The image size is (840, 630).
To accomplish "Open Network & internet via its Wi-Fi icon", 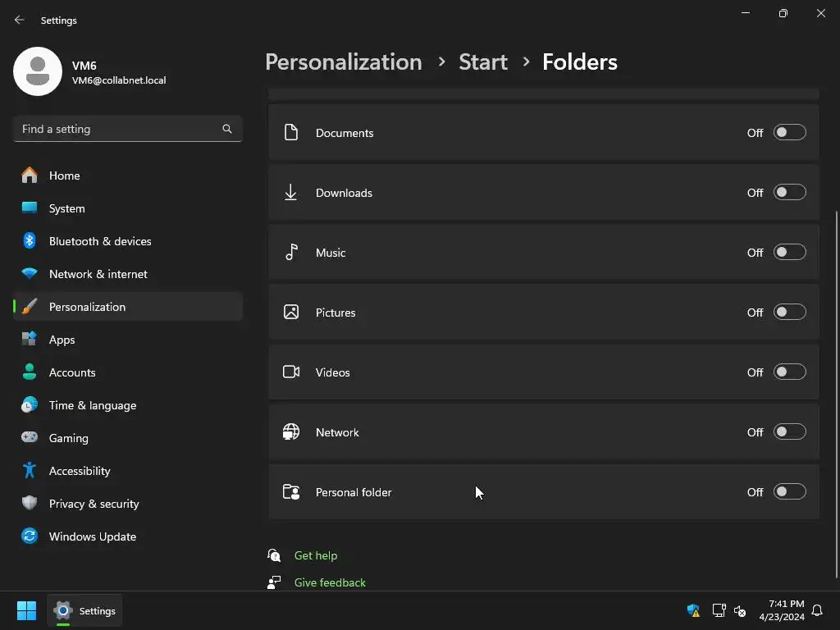I will (x=30, y=274).
